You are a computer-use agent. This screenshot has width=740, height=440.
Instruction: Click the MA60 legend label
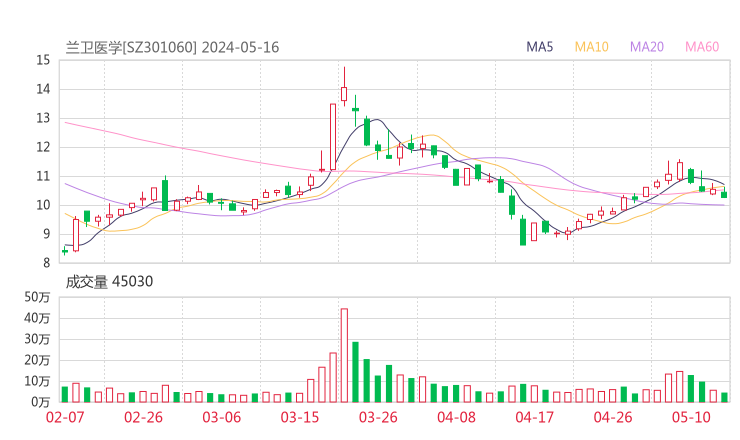pos(702,47)
